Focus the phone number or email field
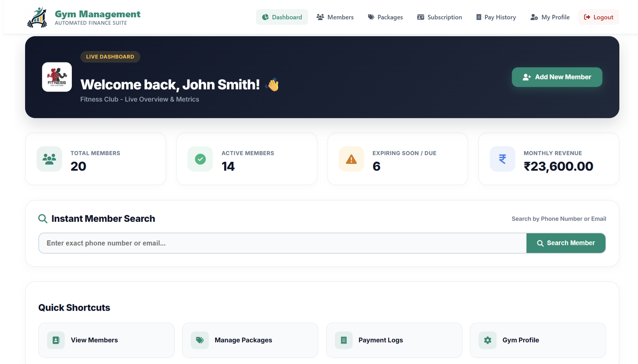Screen dimensions: 638x364 [x=282, y=243]
